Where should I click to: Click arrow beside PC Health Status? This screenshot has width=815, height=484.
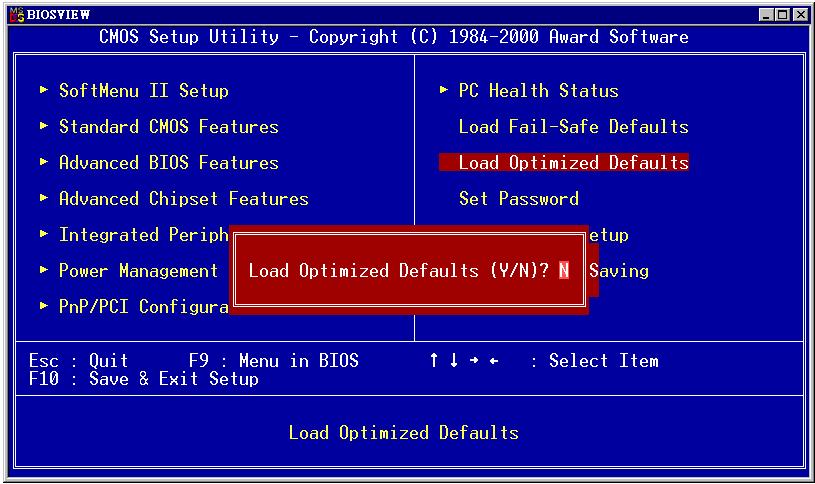[x=443, y=90]
